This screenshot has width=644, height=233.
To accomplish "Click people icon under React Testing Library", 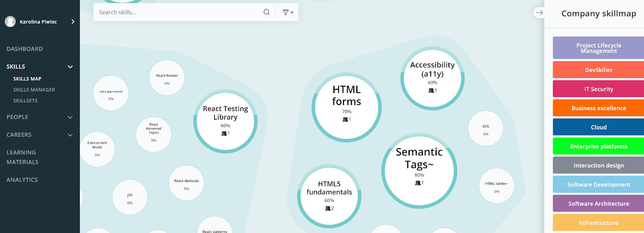I will [x=224, y=134].
